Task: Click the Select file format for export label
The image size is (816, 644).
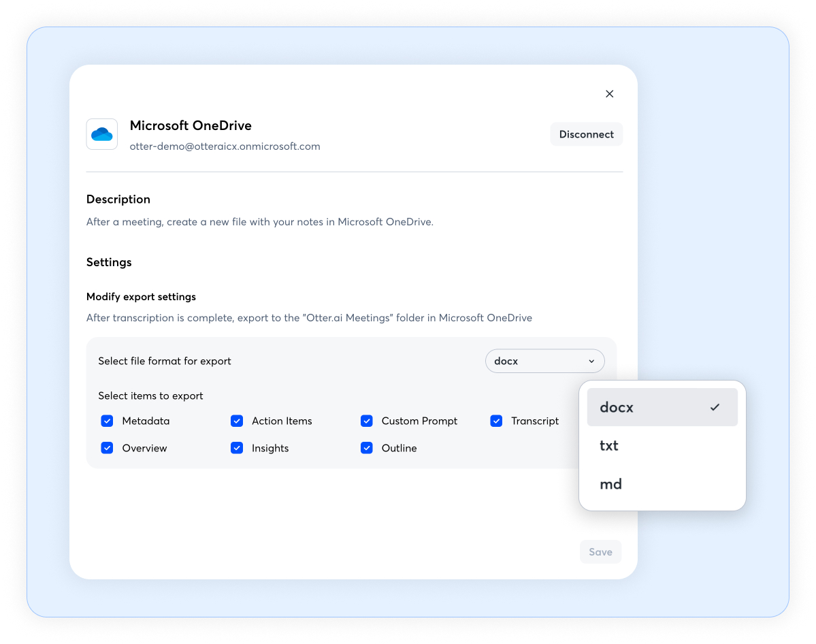Action: tap(165, 361)
